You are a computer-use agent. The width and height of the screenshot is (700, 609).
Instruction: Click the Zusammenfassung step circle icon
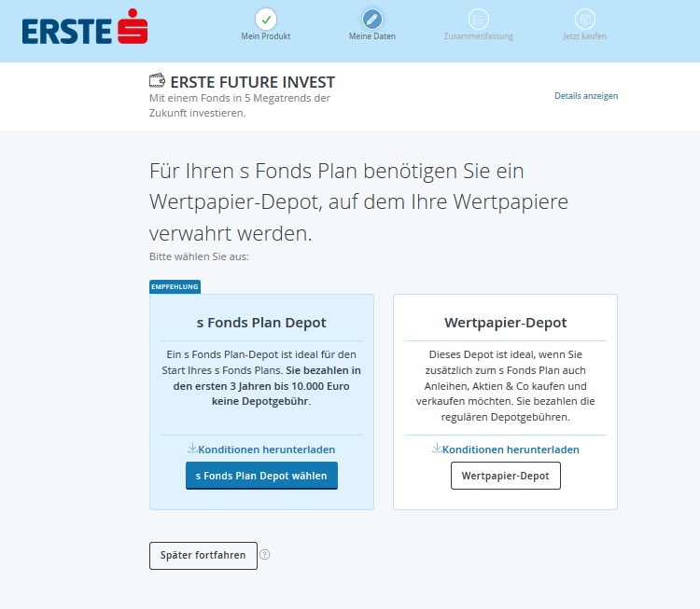click(479, 19)
